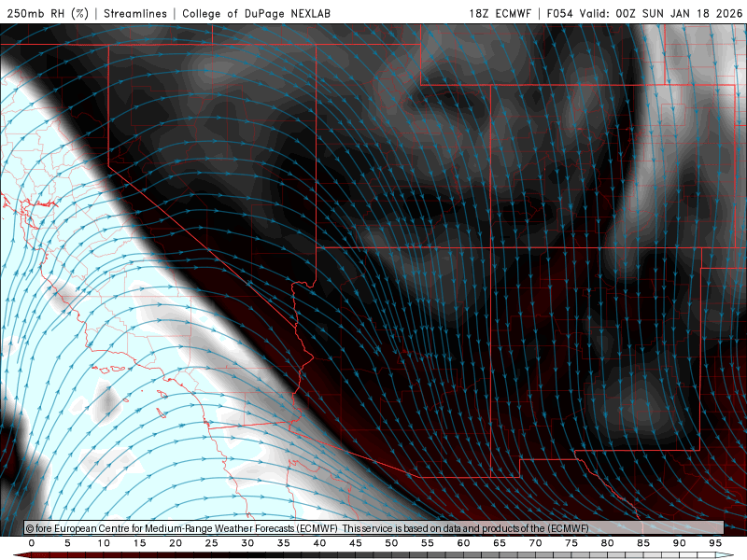Click the "80" colorbar tick label

coord(607,543)
